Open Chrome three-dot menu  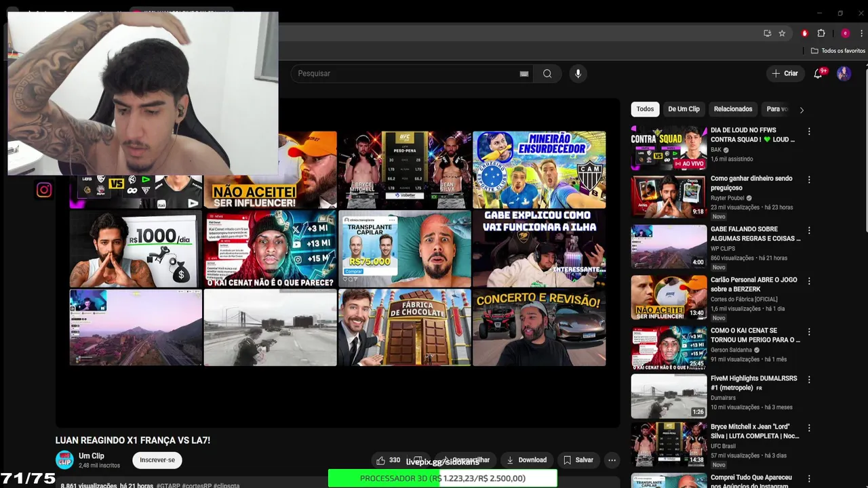click(861, 33)
